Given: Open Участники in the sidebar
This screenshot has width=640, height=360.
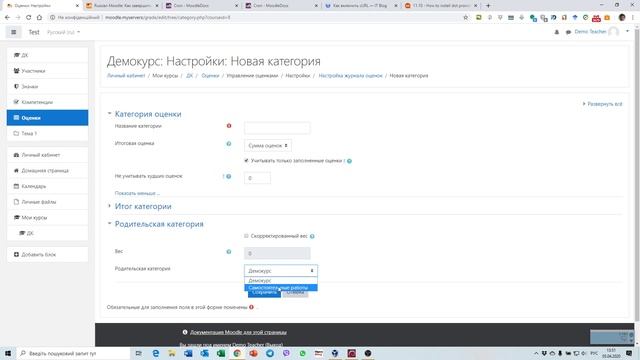Looking at the screenshot, I should 47,71.
